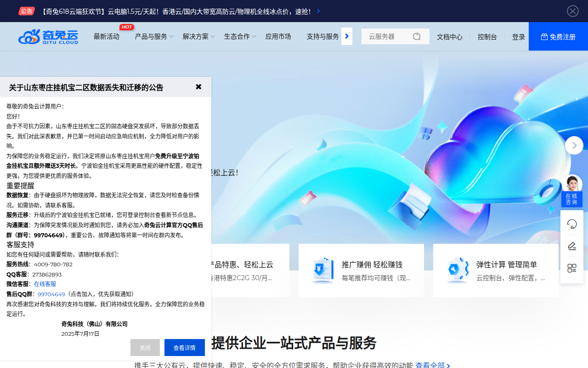Expand the 解决方案 dropdown menu
The width and height of the screenshot is (588, 368).
(199, 36)
